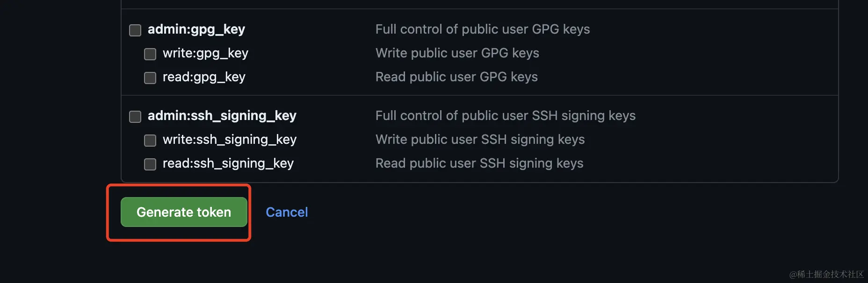The image size is (868, 283).
Task: Click the 'Write public user GPG keys' description
Action: [x=457, y=53]
